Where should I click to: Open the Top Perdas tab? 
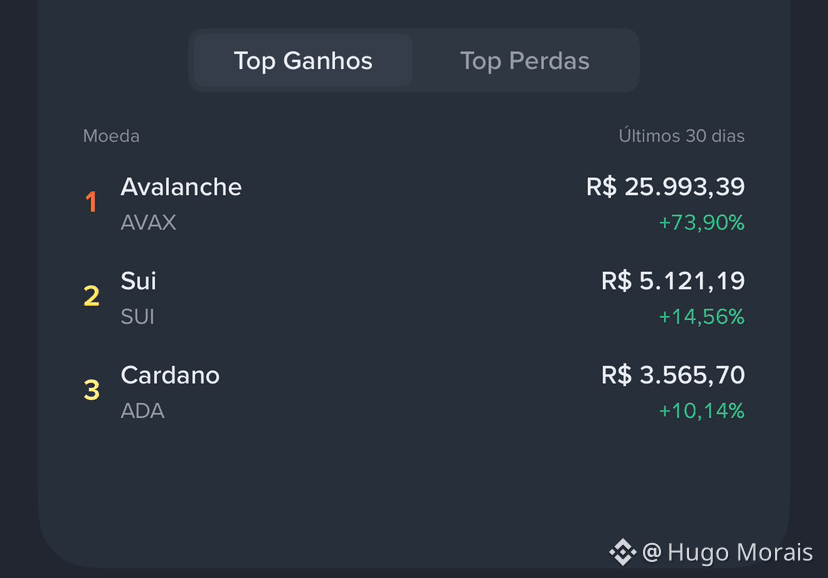(524, 61)
